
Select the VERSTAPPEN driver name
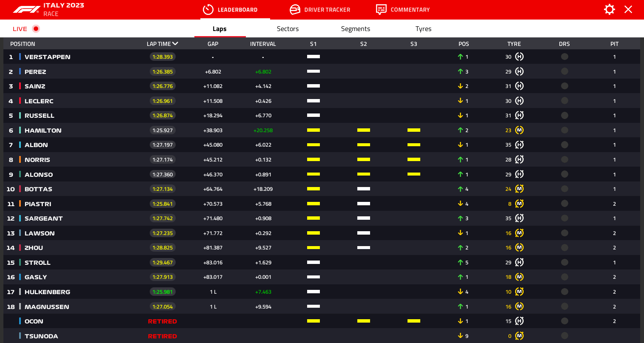(48, 57)
